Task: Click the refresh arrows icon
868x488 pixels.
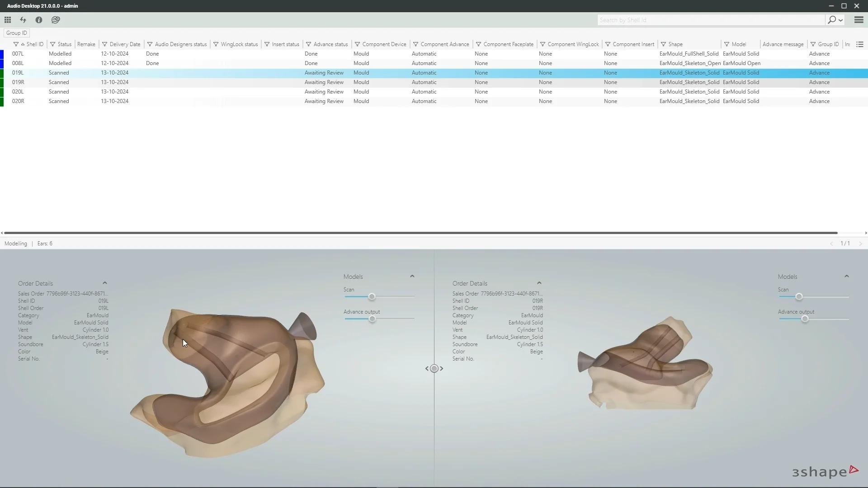Action: [23, 20]
